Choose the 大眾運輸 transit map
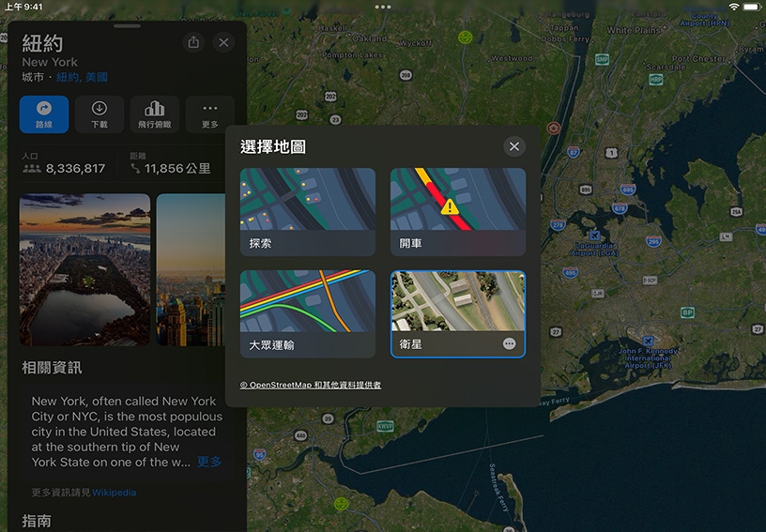This screenshot has height=532, width=766. (308, 313)
